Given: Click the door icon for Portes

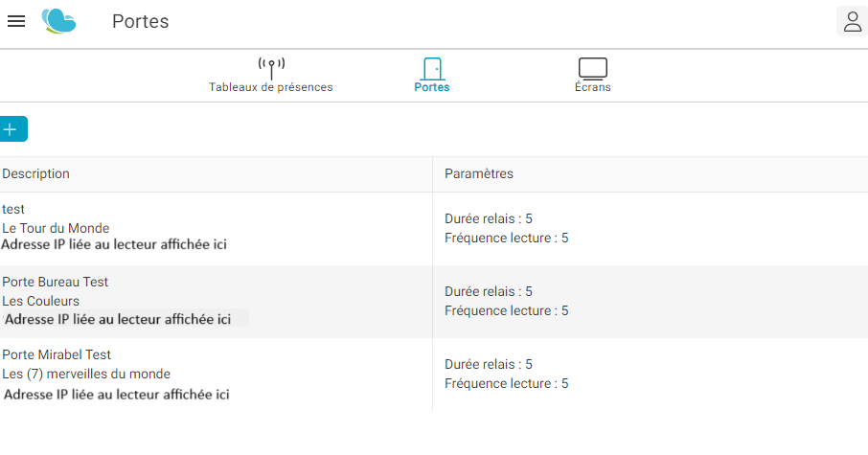Looking at the screenshot, I should point(432,69).
